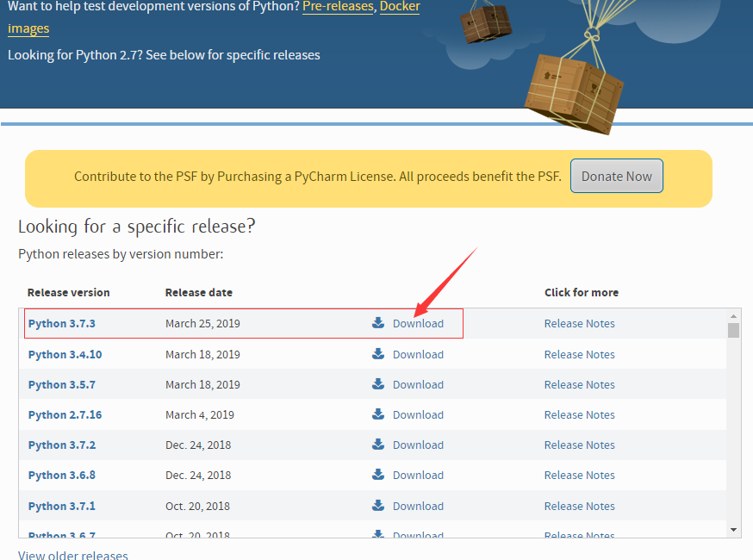Screen dimensions: 753x560
Task: Open Python 3.7.3 release page
Action: [x=62, y=323]
